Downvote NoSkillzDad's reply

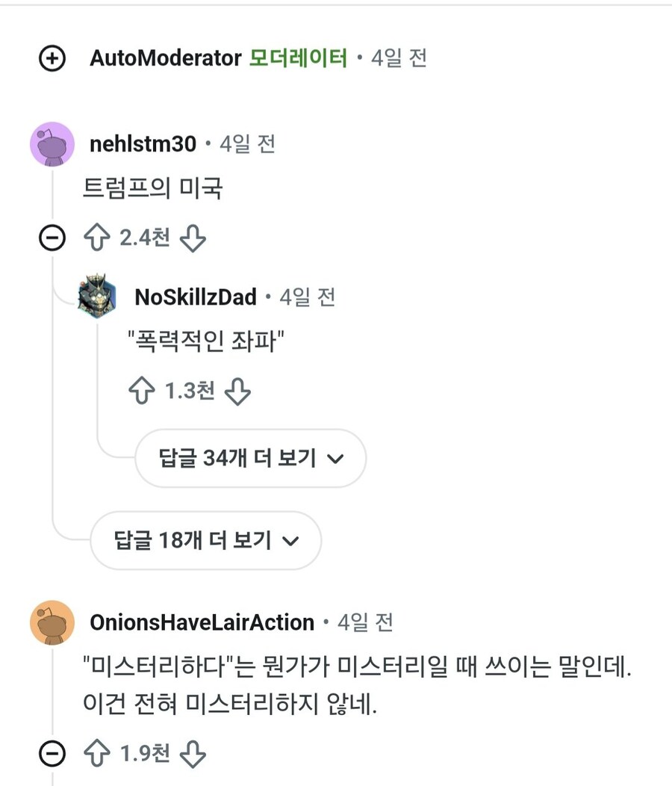click(237, 391)
